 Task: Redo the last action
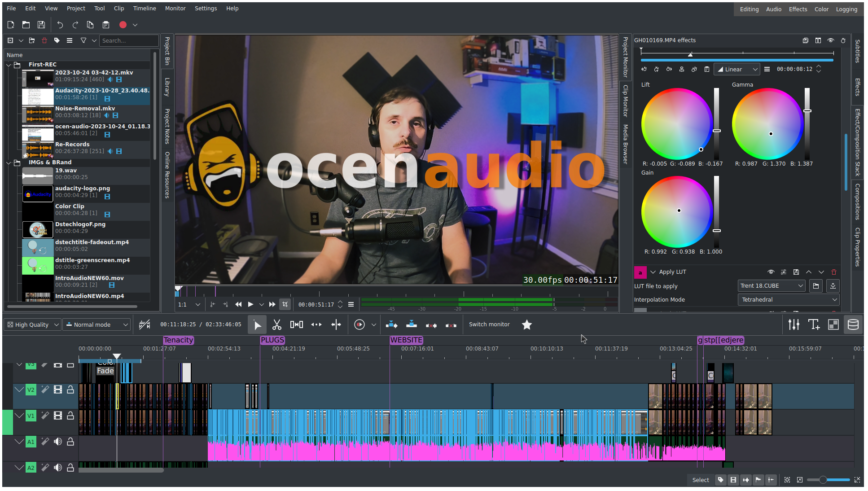point(75,25)
